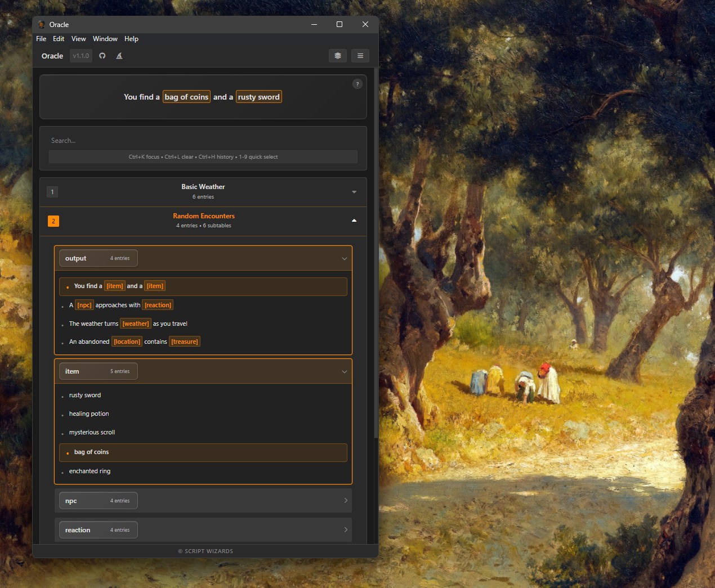715x588 pixels.
Task: Select the number 1 badge for Basic Weather
Action: [52, 192]
